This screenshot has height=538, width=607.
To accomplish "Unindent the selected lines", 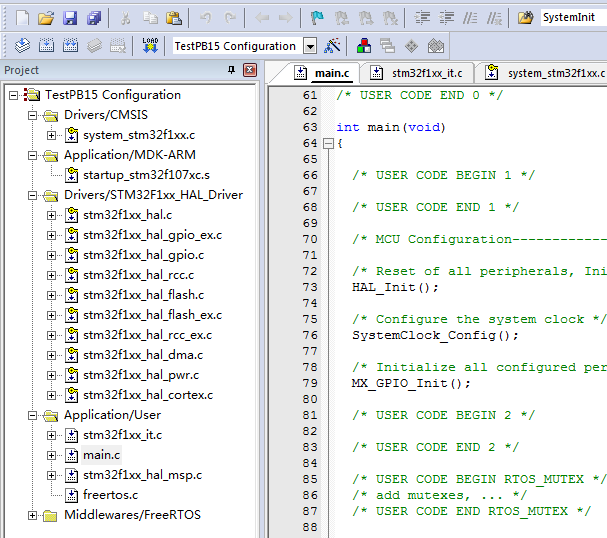I will (446, 18).
